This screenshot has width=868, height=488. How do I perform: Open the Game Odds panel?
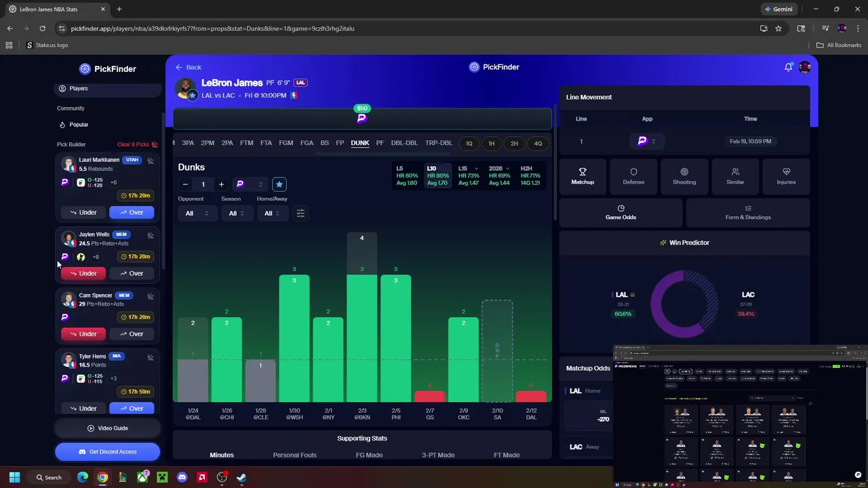[620, 212]
